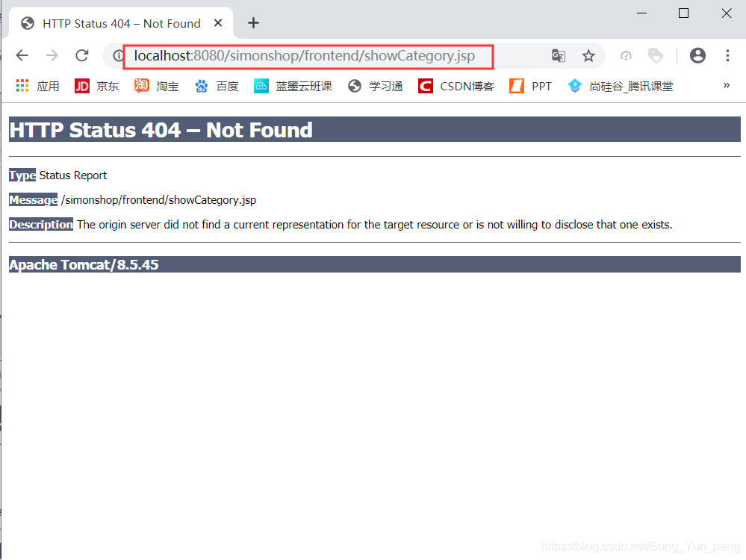This screenshot has height=560, width=746.
Task: Open the user profile avatar
Action: click(697, 56)
